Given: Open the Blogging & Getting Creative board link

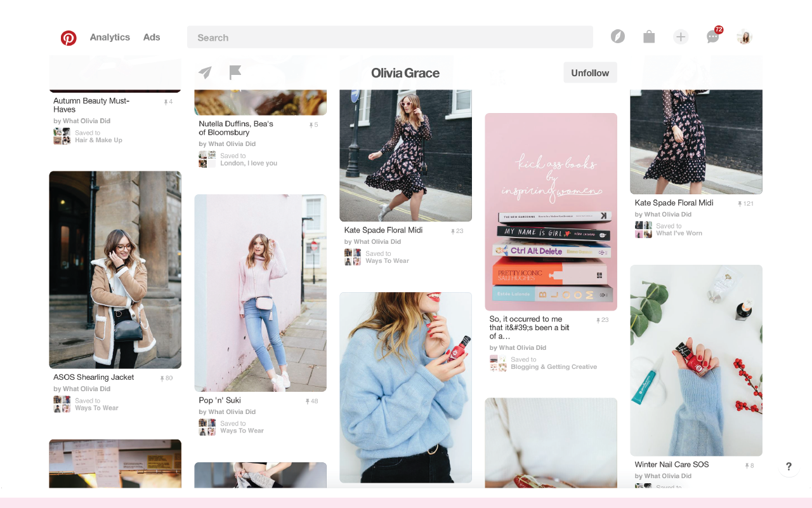Looking at the screenshot, I should click(x=554, y=367).
